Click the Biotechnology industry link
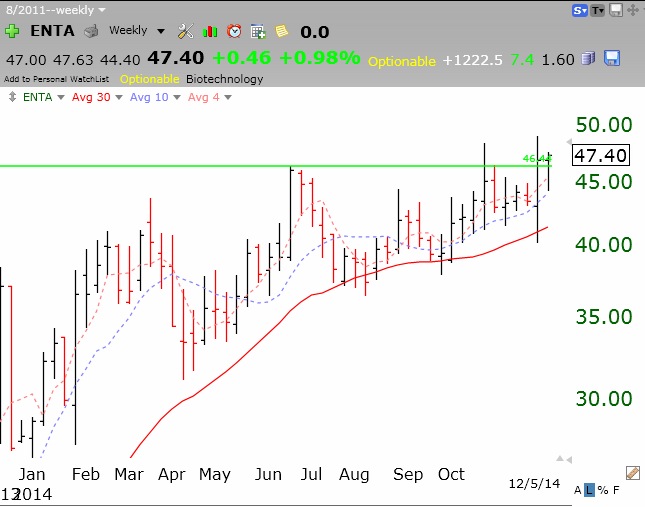 click(224, 79)
